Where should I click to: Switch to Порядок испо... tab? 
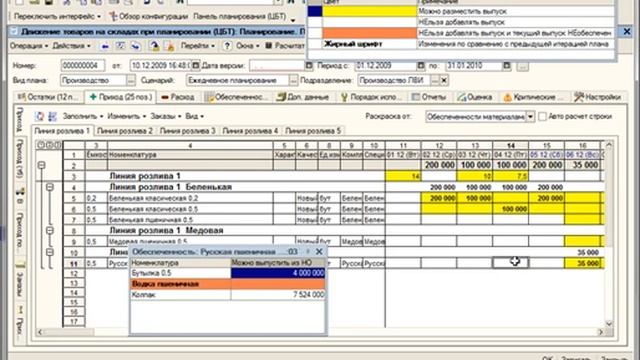[371, 97]
